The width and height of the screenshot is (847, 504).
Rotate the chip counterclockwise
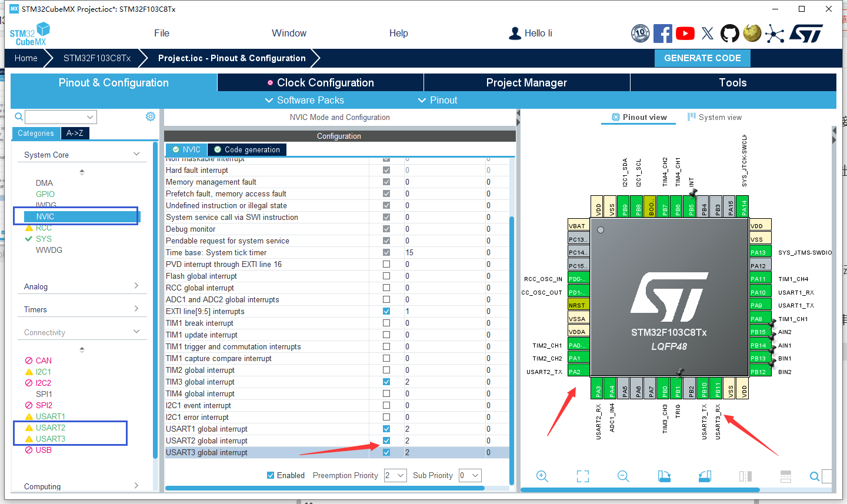[705, 476]
